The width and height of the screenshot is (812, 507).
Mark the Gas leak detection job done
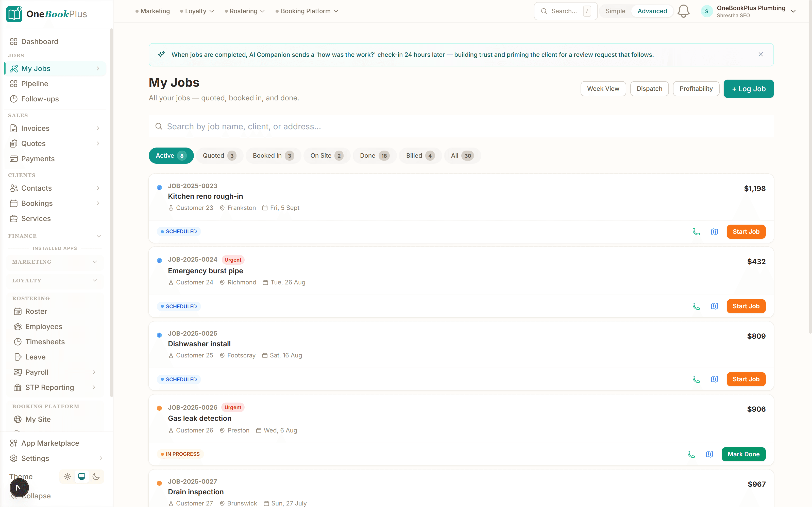point(743,454)
